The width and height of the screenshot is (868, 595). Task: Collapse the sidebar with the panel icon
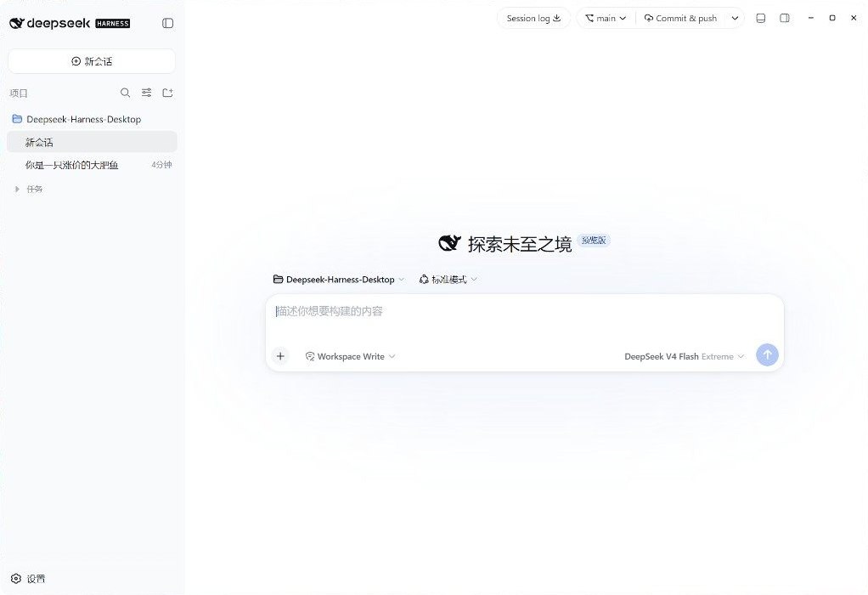click(x=167, y=23)
